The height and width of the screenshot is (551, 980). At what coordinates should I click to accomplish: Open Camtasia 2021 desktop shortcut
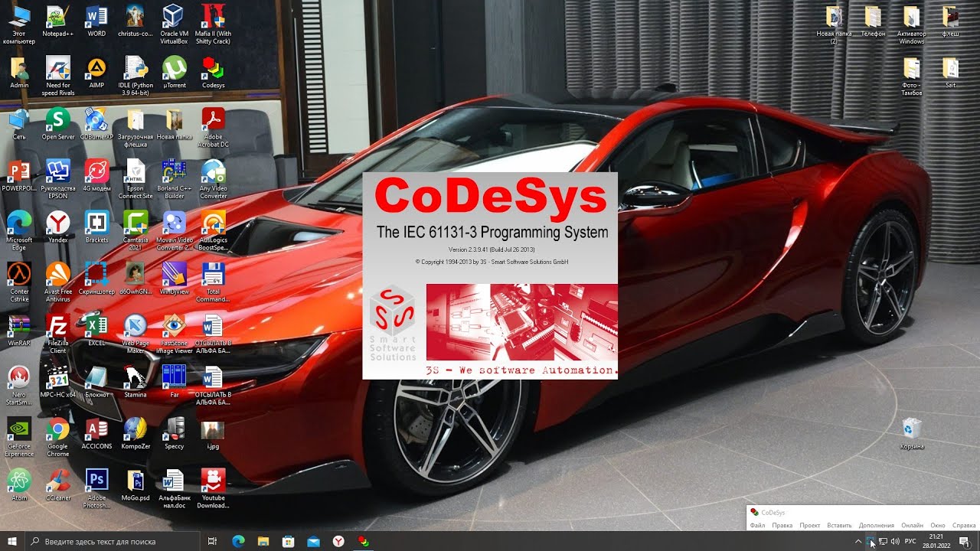pyautogui.click(x=136, y=231)
